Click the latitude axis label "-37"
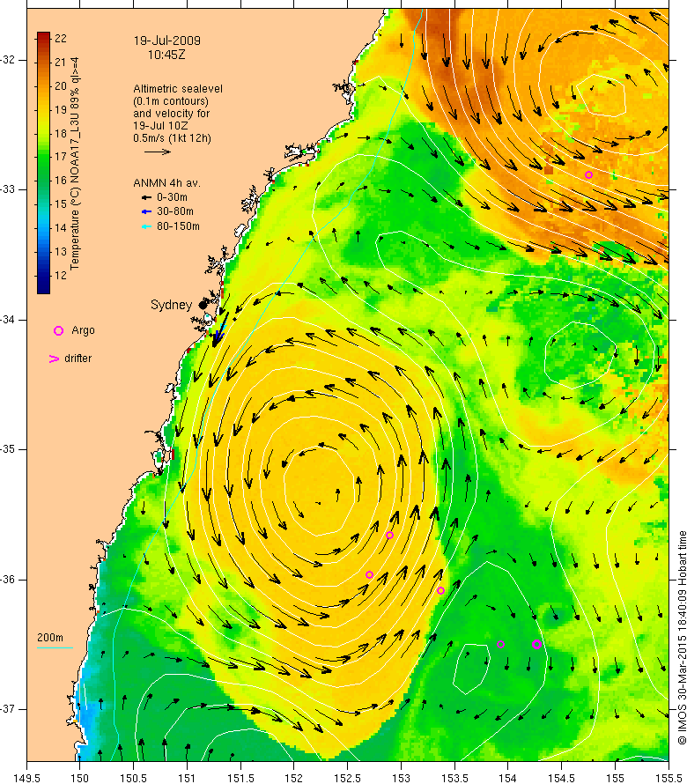 pos(8,709)
